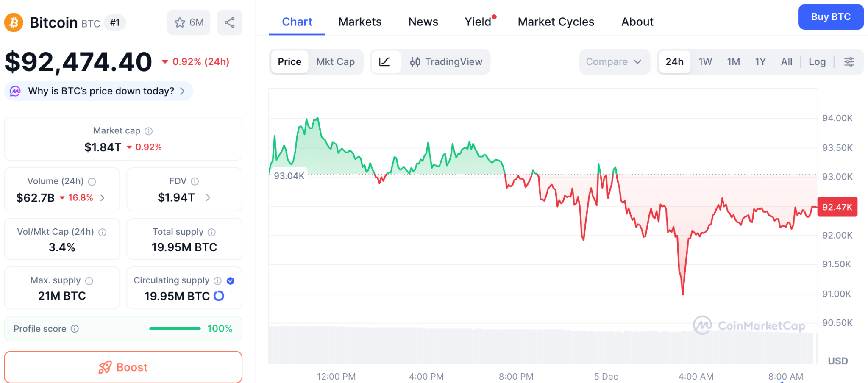The image size is (868, 383).
Task: Open the Markets tab
Action: (x=360, y=22)
